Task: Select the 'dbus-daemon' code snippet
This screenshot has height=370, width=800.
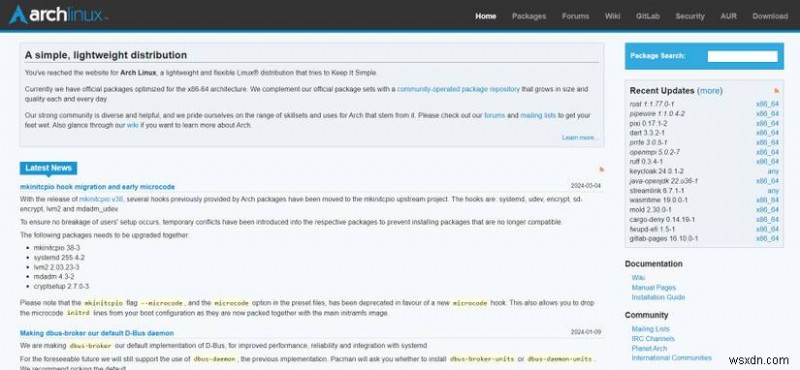Action: click(215, 359)
